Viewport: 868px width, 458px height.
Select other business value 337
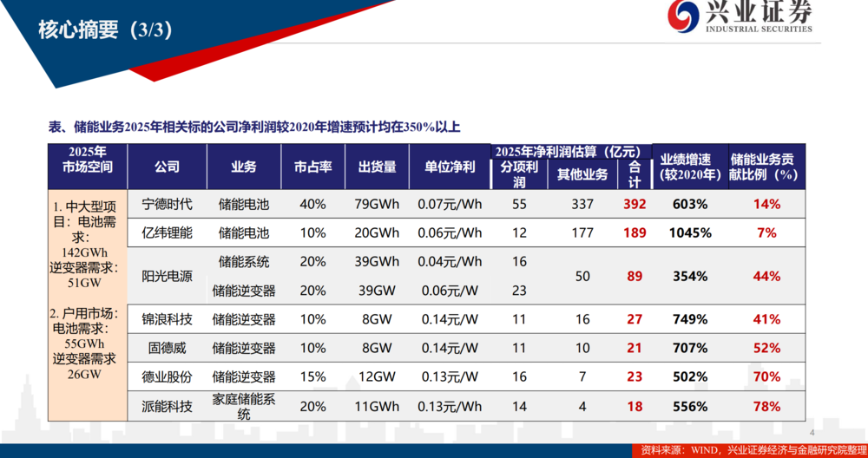[x=582, y=204]
